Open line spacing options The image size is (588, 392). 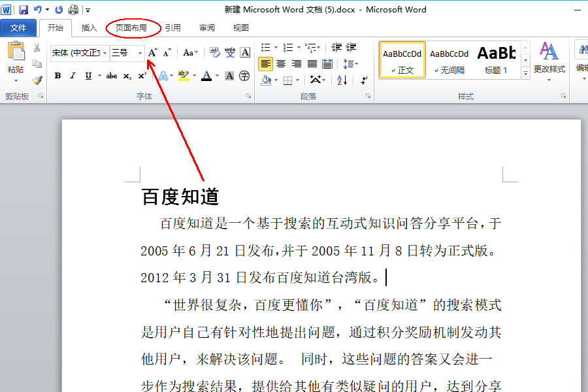350,64
